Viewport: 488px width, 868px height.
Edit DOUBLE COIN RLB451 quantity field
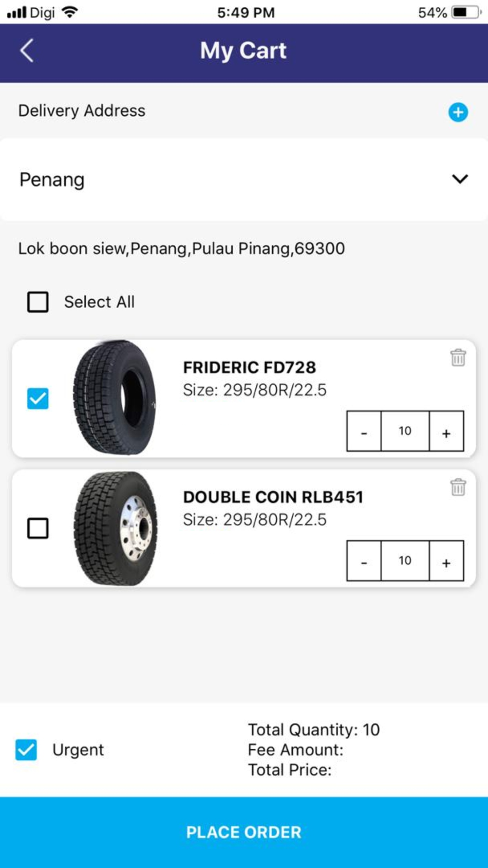405,561
